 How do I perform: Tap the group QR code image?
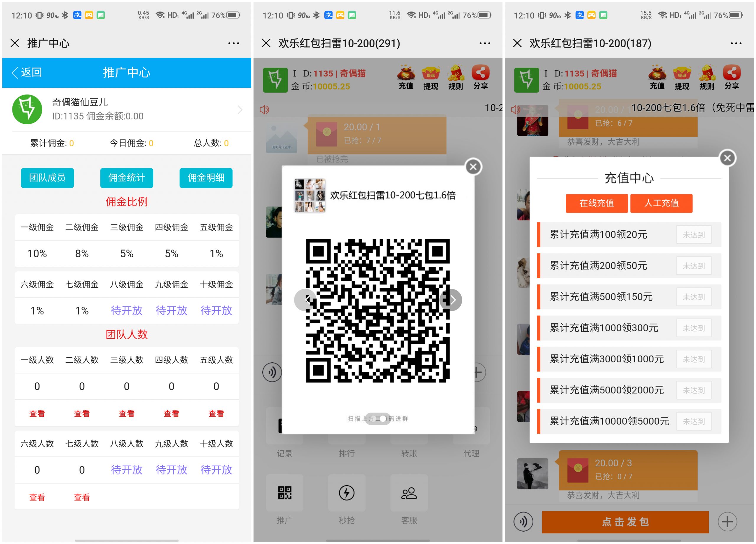click(x=378, y=311)
